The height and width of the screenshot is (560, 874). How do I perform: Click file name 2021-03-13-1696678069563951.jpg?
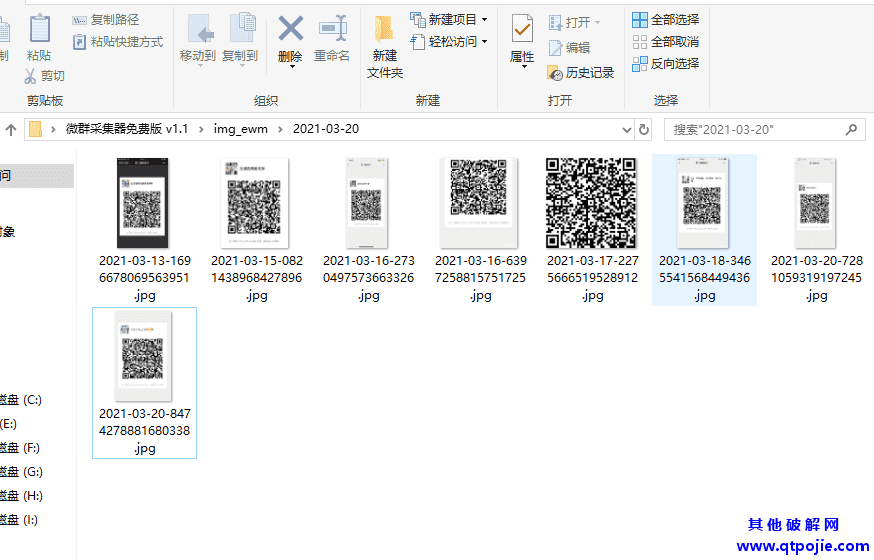coord(145,278)
